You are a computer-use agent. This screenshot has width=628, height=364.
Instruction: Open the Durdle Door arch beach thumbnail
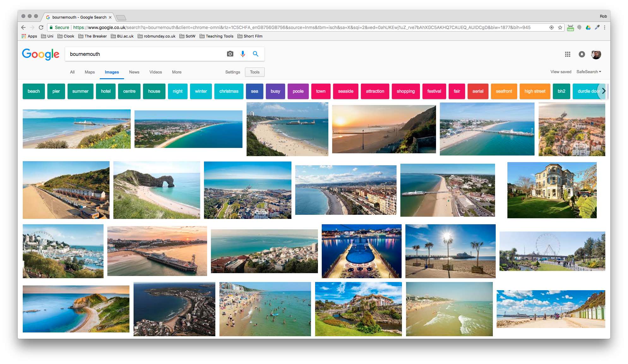[157, 190]
